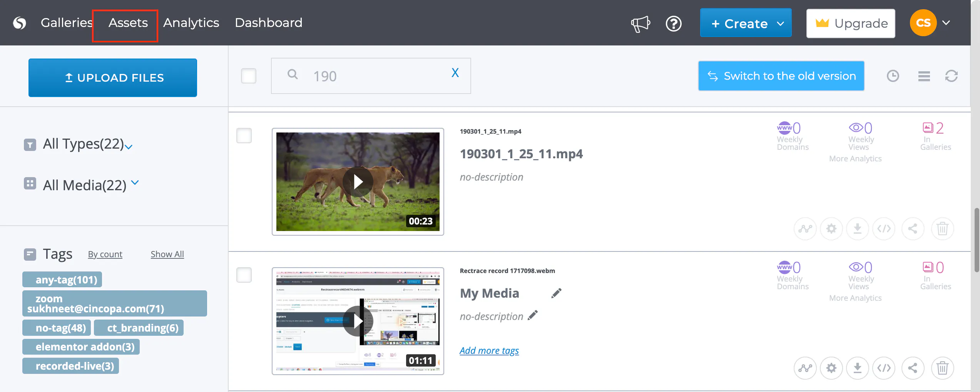The height and width of the screenshot is (392, 980).
Task: Open the Create dropdown
Action: click(746, 23)
